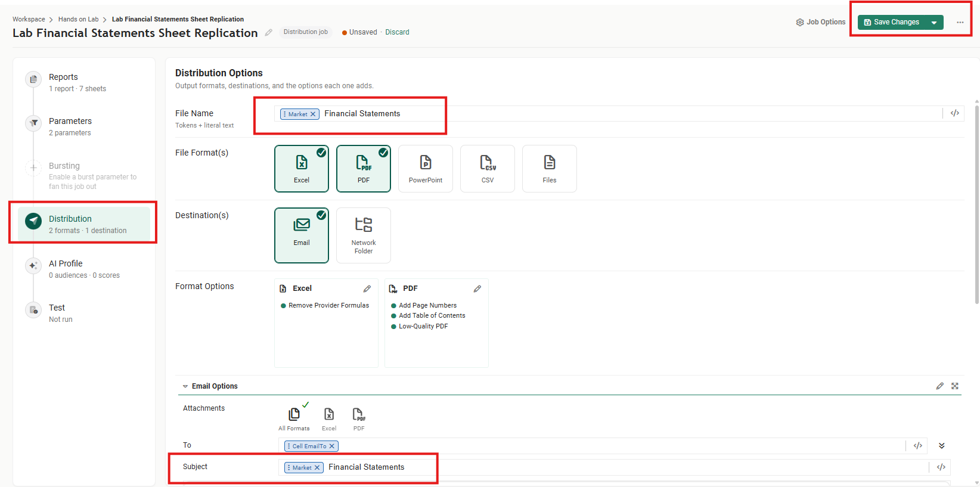Open the Hands on Lab breadcrumb

[78, 19]
